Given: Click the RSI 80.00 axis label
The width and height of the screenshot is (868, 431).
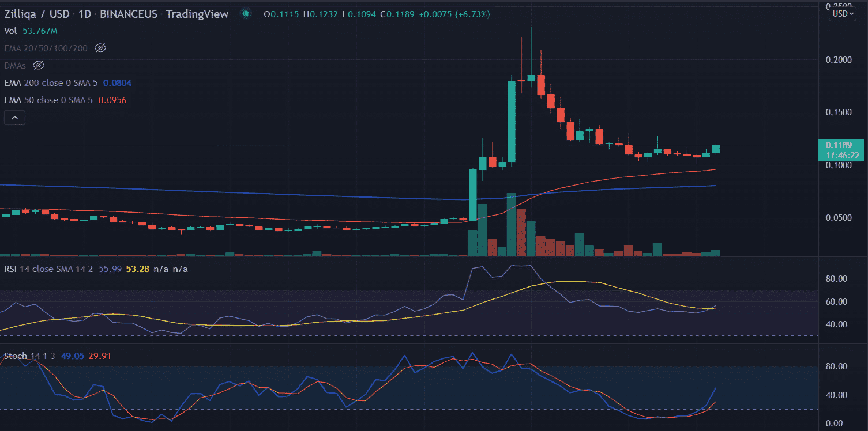Looking at the screenshot, I should pos(836,279).
